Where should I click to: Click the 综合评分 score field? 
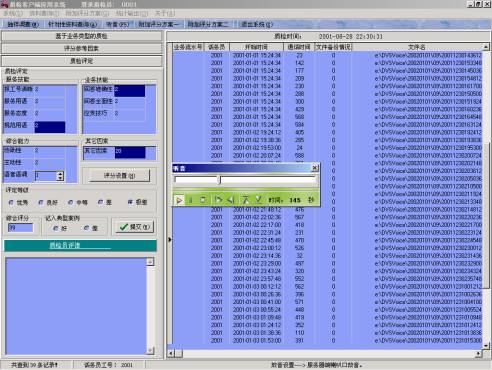(20, 228)
